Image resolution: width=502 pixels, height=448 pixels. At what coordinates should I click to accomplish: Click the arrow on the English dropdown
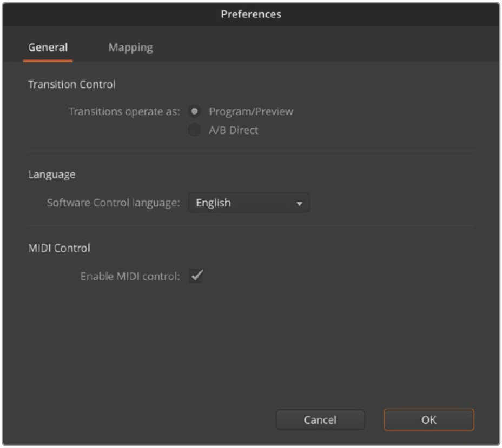point(299,203)
